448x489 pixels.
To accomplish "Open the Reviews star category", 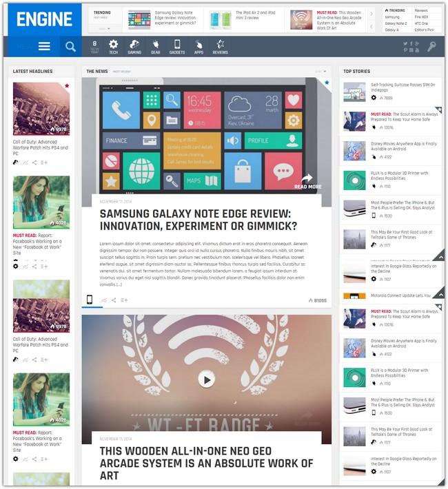I will (220, 47).
